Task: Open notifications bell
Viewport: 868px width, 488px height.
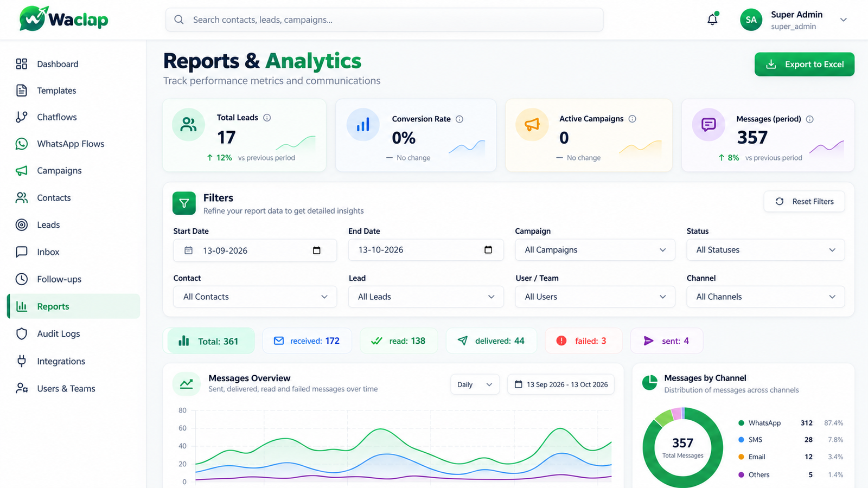Action: pos(712,20)
